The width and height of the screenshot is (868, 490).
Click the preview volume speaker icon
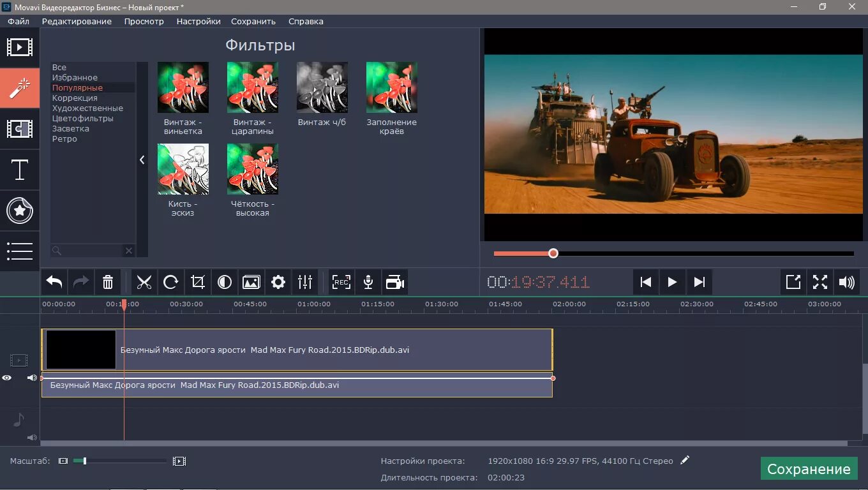coord(847,282)
